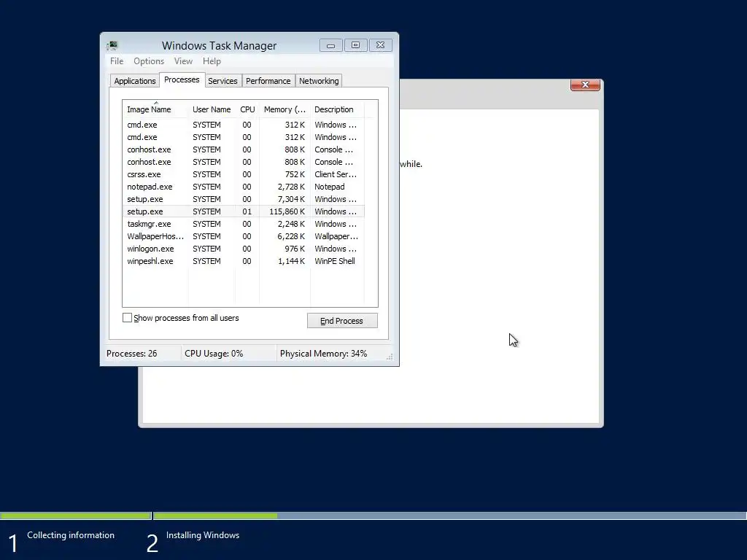Image resolution: width=747 pixels, height=560 pixels.
Task: Switch to the Applications tab
Action: point(135,81)
